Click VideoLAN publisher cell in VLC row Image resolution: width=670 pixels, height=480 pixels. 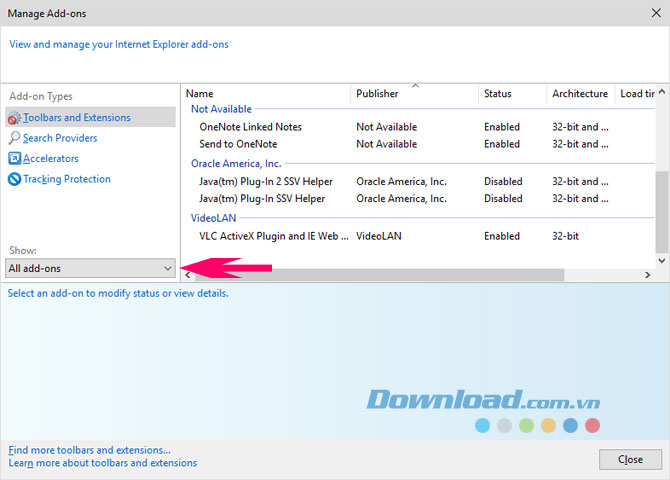tap(379, 236)
